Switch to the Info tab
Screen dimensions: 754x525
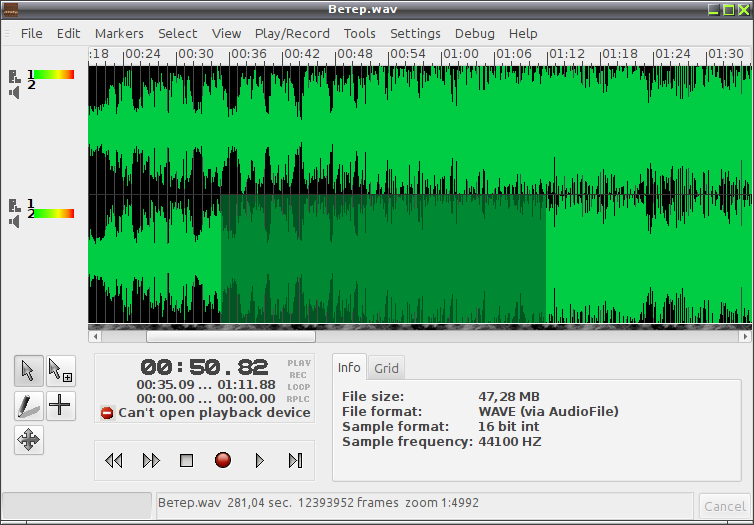pyautogui.click(x=349, y=367)
